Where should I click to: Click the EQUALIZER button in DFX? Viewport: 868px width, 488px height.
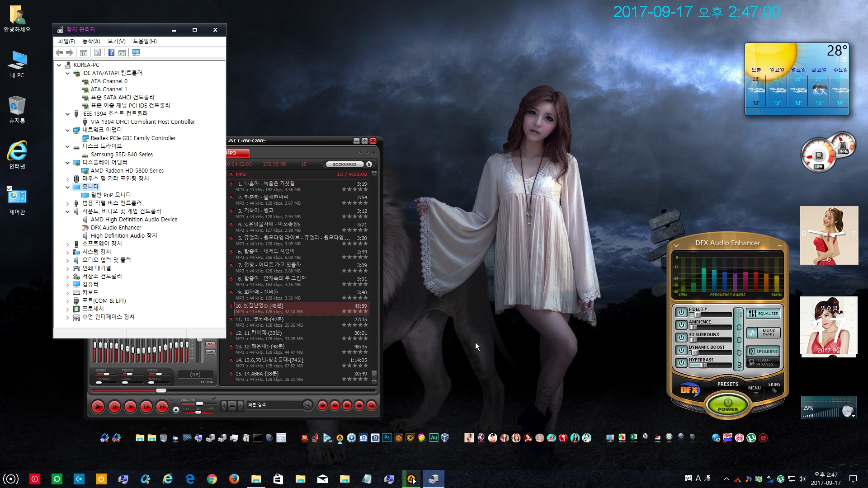pos(763,314)
